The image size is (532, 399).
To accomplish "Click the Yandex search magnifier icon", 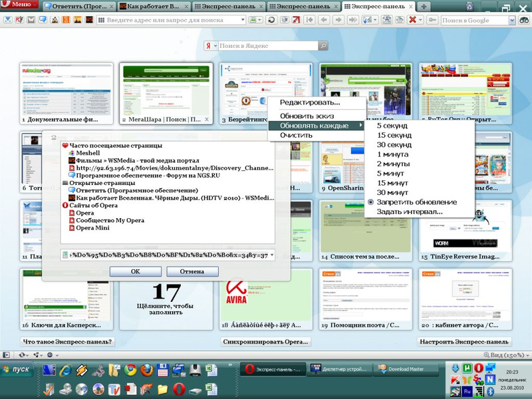I will tap(323, 46).
